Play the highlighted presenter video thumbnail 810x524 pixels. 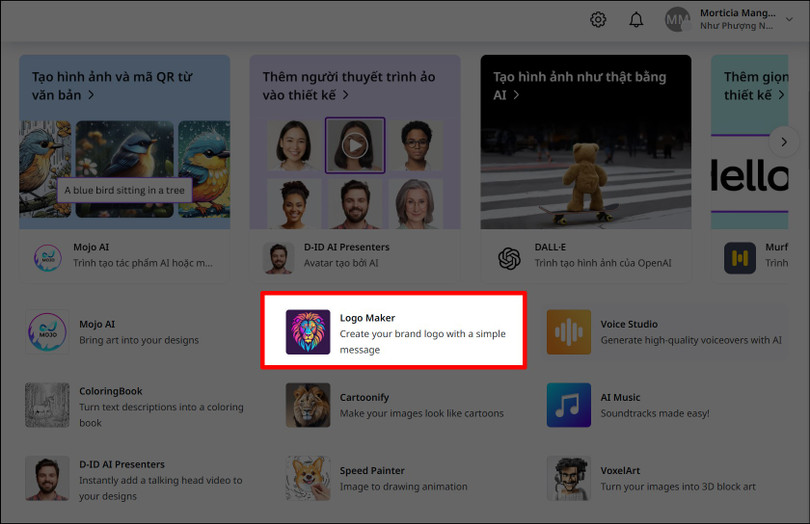pyautogui.click(x=354, y=146)
